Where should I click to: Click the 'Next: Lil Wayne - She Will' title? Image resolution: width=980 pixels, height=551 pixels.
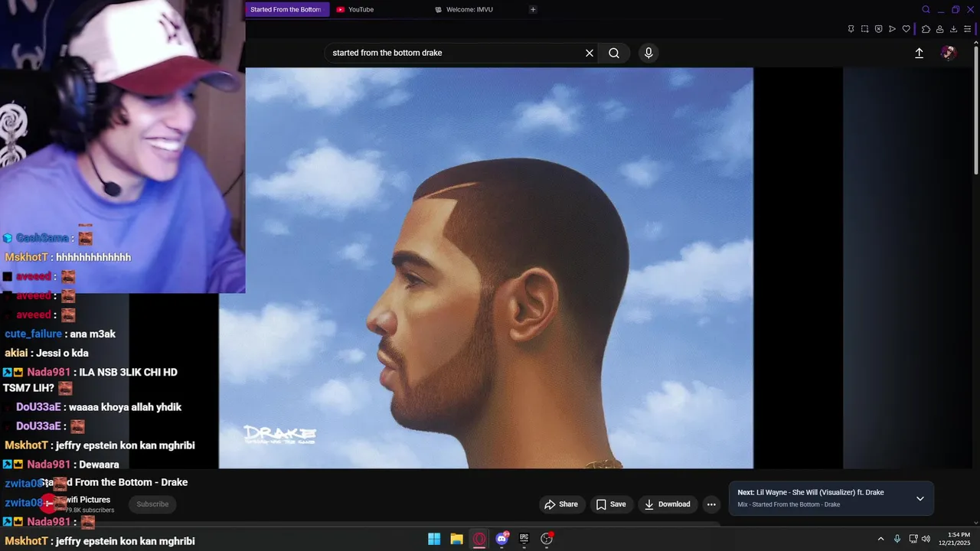click(811, 493)
